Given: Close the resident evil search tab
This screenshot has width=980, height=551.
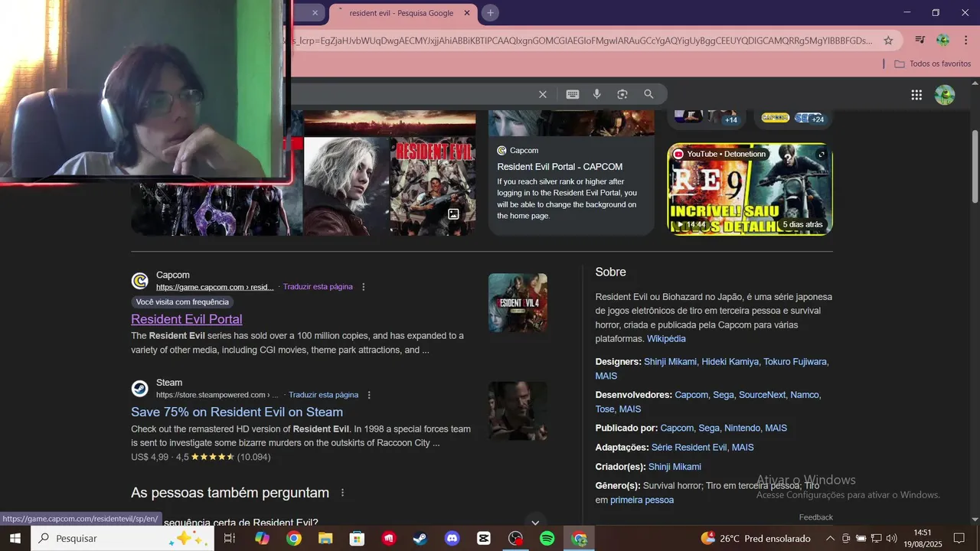Looking at the screenshot, I should (467, 13).
